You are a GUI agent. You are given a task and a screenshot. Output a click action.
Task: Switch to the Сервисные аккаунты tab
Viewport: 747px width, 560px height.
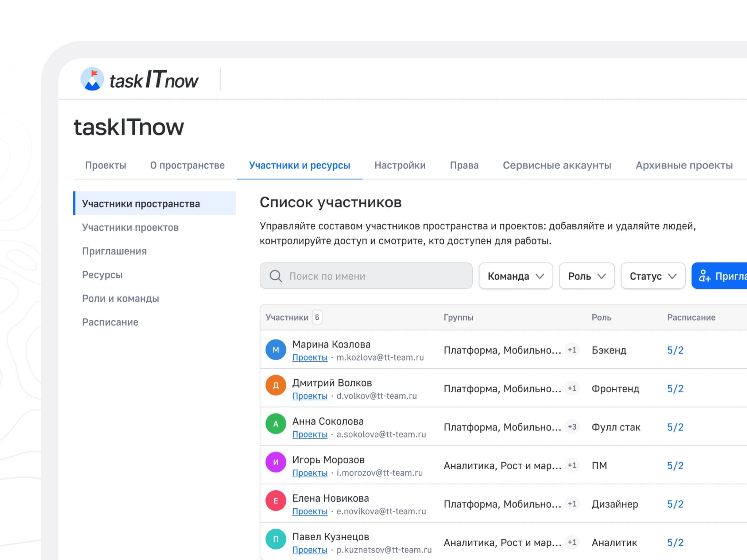tap(557, 165)
